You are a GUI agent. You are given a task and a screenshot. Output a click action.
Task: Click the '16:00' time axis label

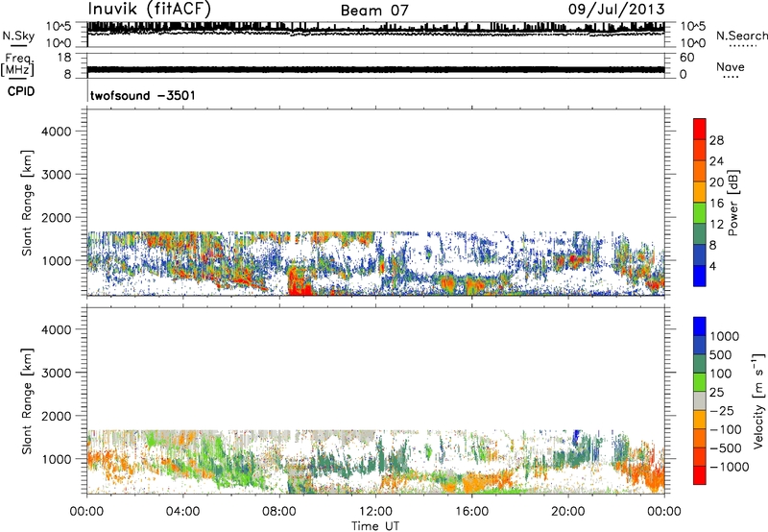pyautogui.click(x=471, y=512)
